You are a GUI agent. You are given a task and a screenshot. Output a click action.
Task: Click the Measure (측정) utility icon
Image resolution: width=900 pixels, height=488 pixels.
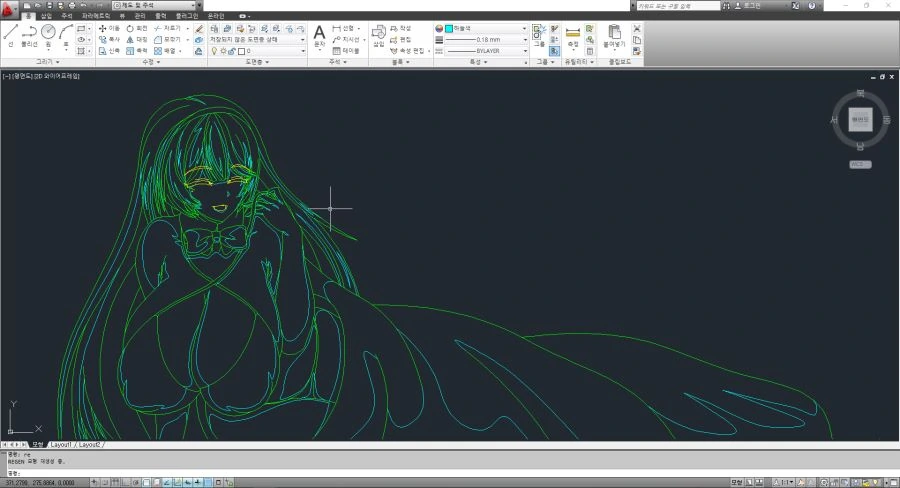[572, 36]
